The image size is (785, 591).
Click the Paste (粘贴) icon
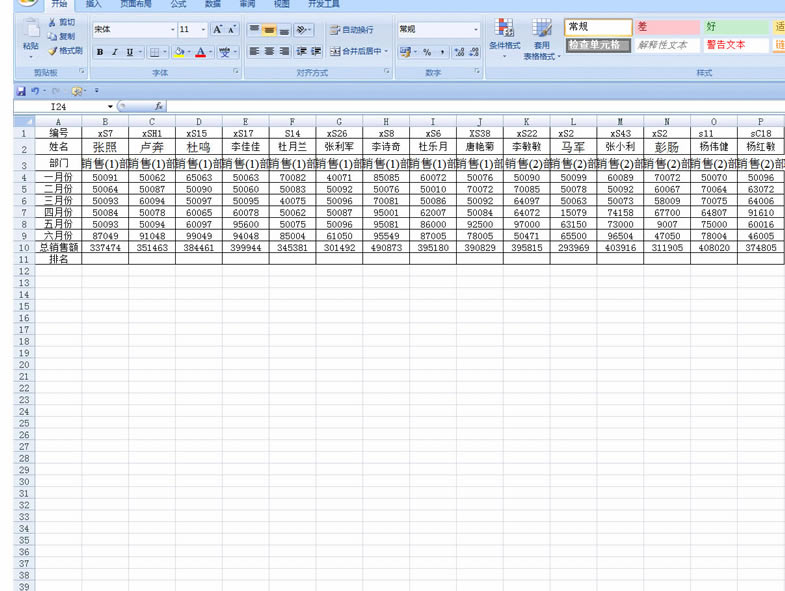[31, 29]
